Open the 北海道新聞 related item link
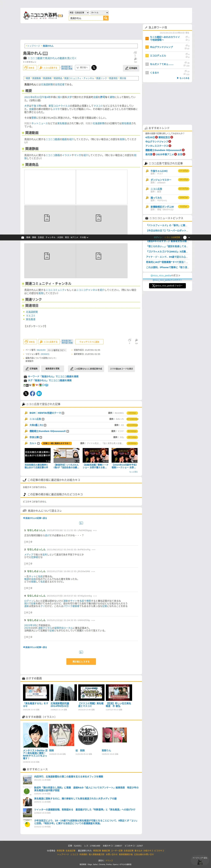 32,312
